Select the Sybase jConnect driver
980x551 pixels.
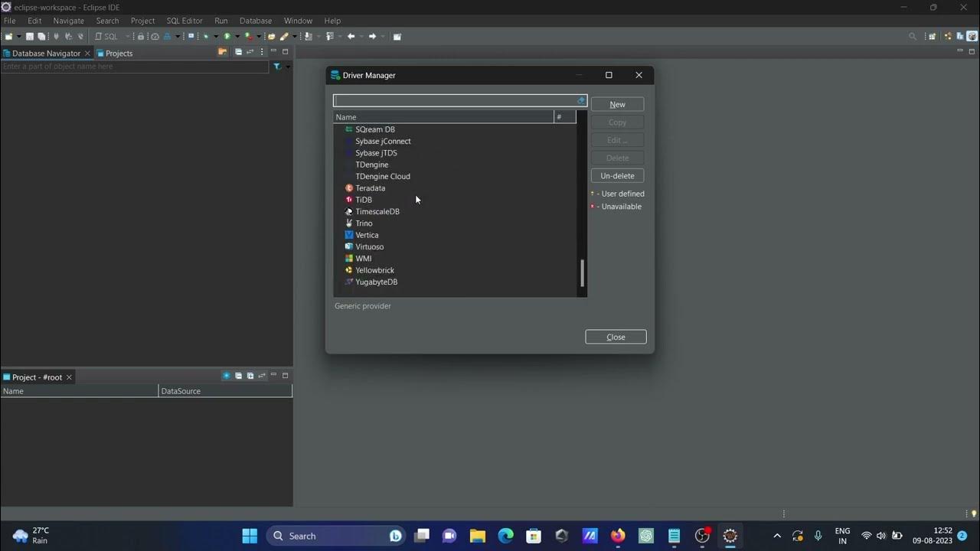click(383, 141)
